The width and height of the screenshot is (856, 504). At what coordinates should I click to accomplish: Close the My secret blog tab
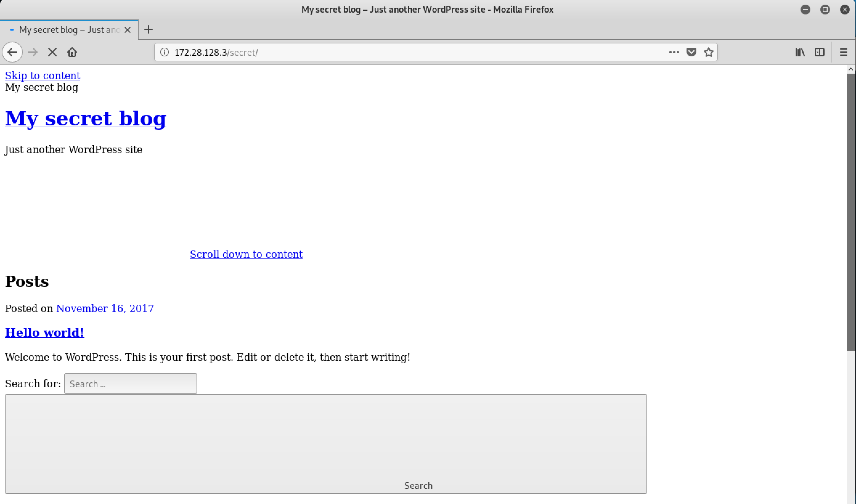[128, 30]
